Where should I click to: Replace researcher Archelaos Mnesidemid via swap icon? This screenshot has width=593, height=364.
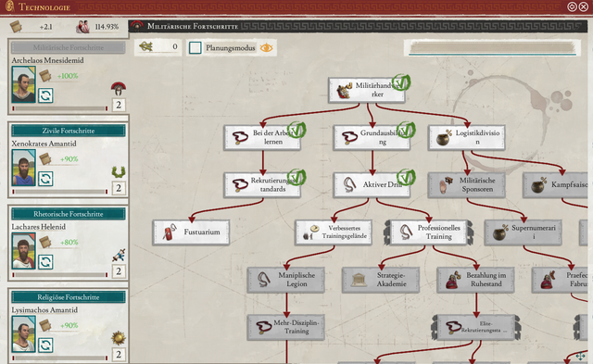(45, 95)
